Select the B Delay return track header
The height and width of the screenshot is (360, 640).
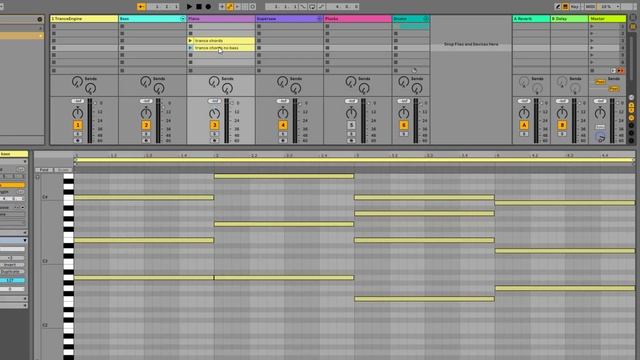coord(569,19)
